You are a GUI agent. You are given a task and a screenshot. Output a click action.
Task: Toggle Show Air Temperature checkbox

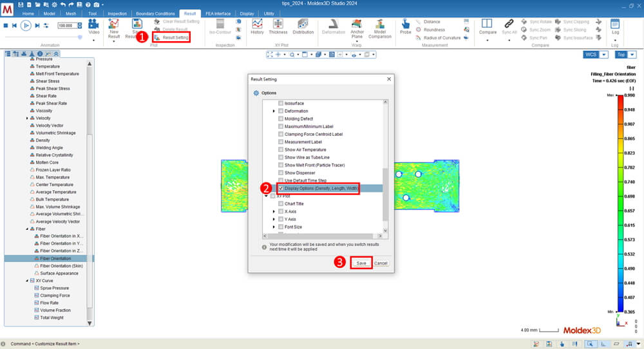(x=281, y=149)
